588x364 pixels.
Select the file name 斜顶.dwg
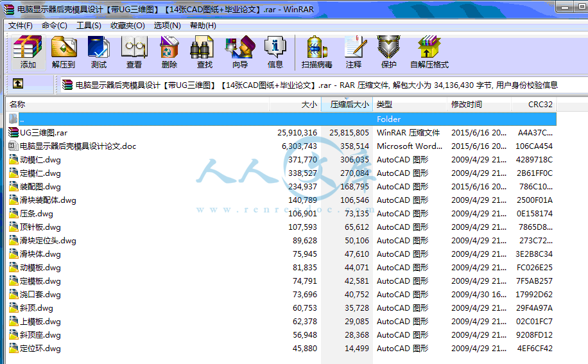37,308
